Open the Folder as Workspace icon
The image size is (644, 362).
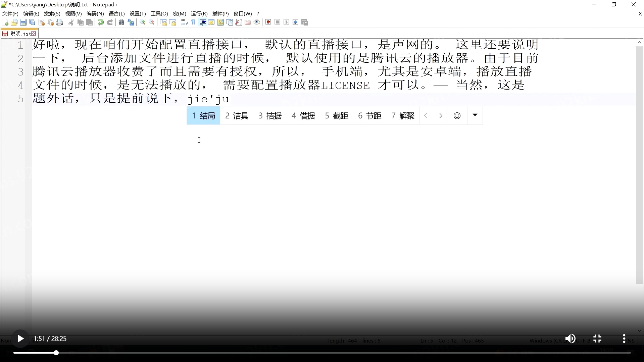(248, 22)
